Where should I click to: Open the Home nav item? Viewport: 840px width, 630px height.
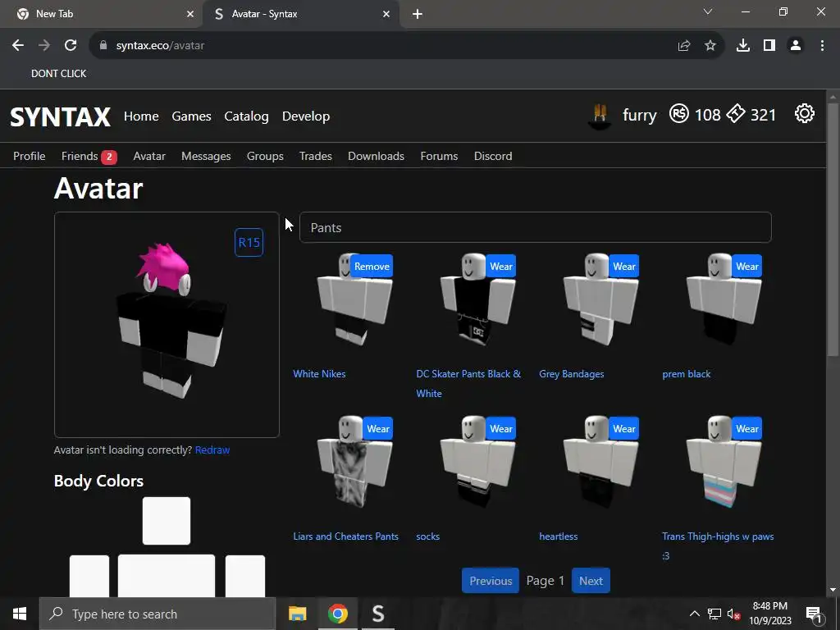tap(141, 116)
